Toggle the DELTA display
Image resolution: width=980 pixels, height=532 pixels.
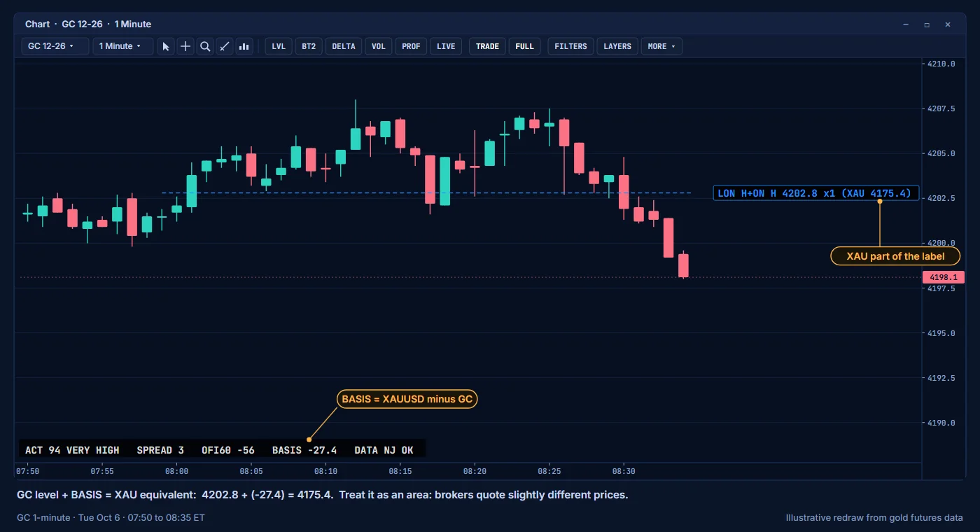[x=344, y=46]
